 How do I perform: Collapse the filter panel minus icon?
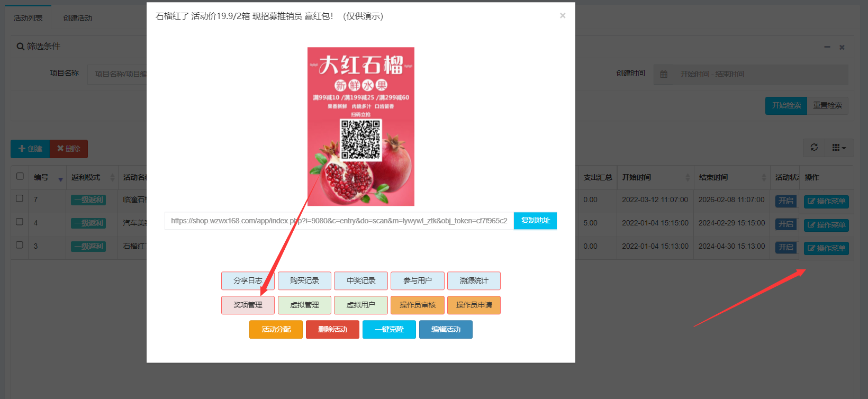pos(827,47)
